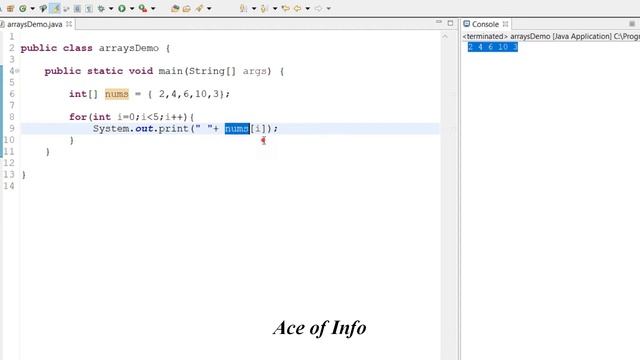Image resolution: width=640 pixels, height=360 pixels.
Task: Click the Open Task icon left of Mark Occurrences
Action: click(x=43, y=8)
